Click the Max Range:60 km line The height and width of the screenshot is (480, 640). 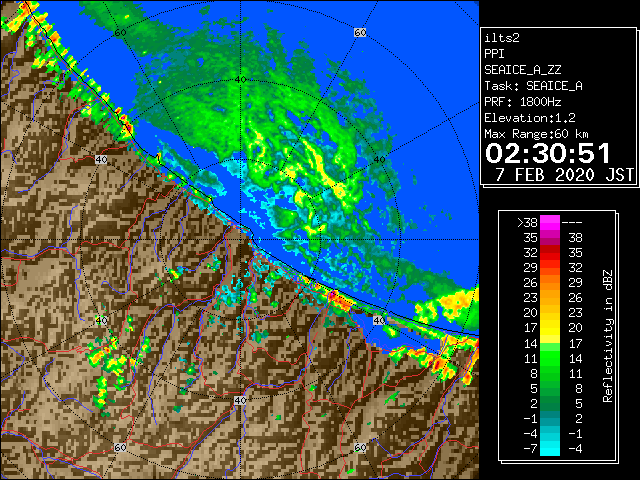click(537, 134)
